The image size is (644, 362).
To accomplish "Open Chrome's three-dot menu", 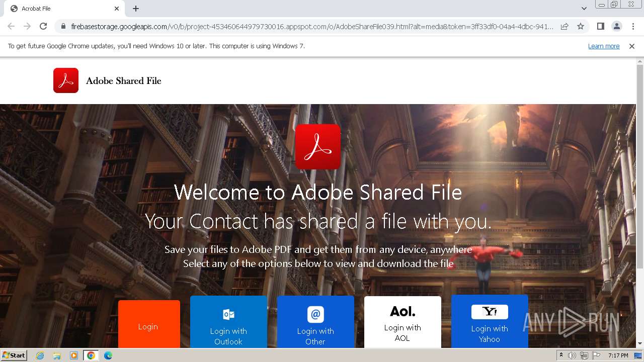I will 633,26.
